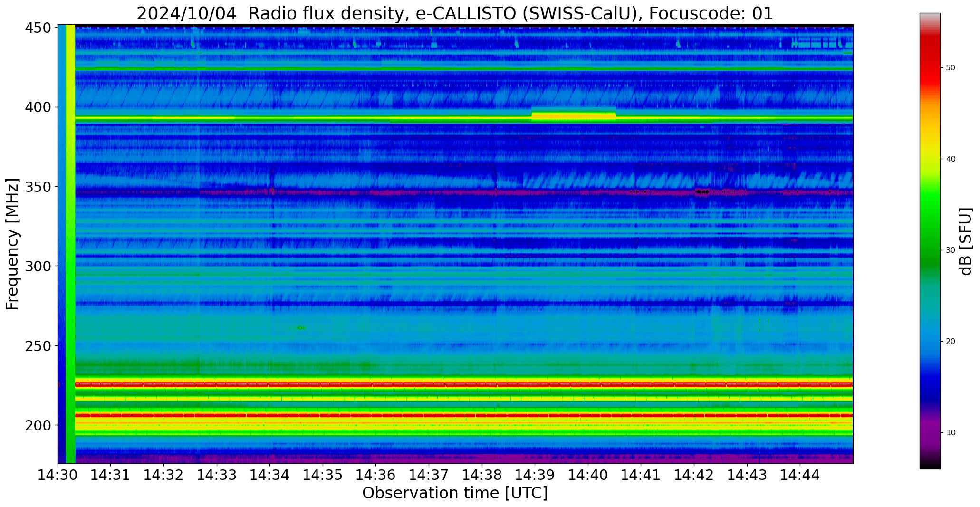Click the 14:35 time tick label

pyautogui.click(x=323, y=475)
